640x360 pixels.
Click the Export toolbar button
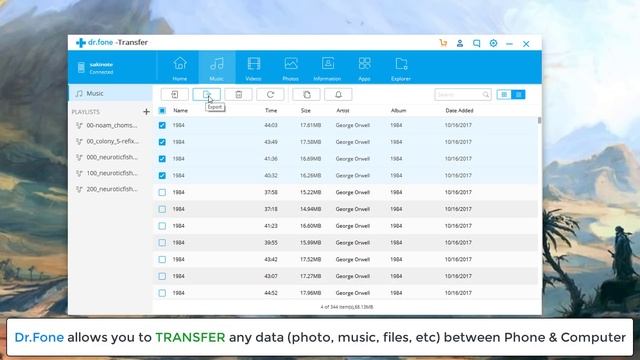coord(207,95)
